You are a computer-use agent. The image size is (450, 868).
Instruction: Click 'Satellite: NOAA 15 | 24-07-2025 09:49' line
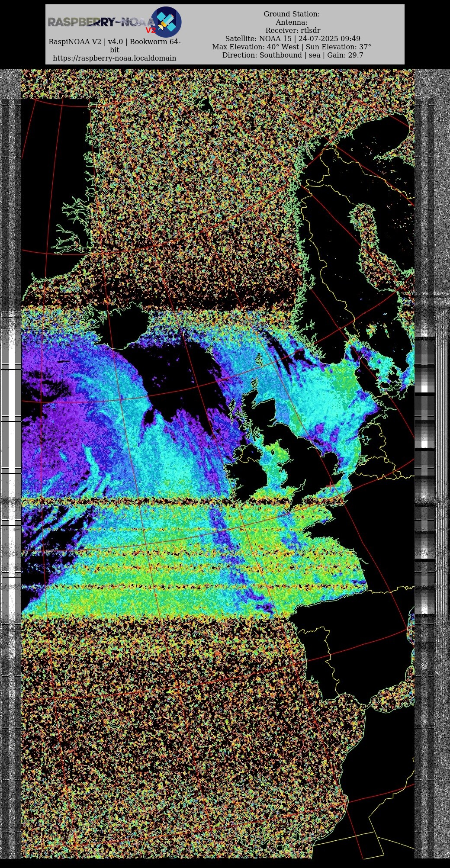pyautogui.click(x=292, y=39)
